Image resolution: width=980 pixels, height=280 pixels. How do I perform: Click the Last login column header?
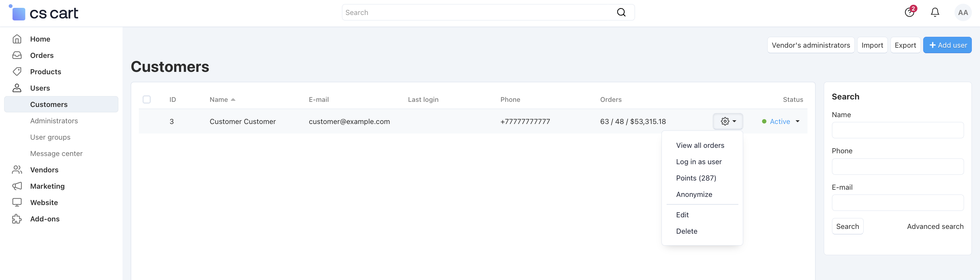coord(423,99)
